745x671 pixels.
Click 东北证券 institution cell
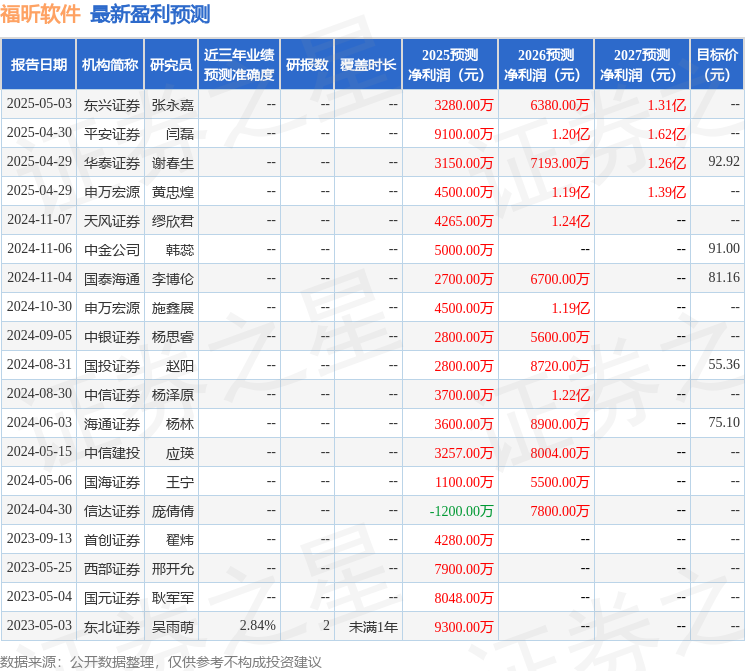(x=112, y=627)
